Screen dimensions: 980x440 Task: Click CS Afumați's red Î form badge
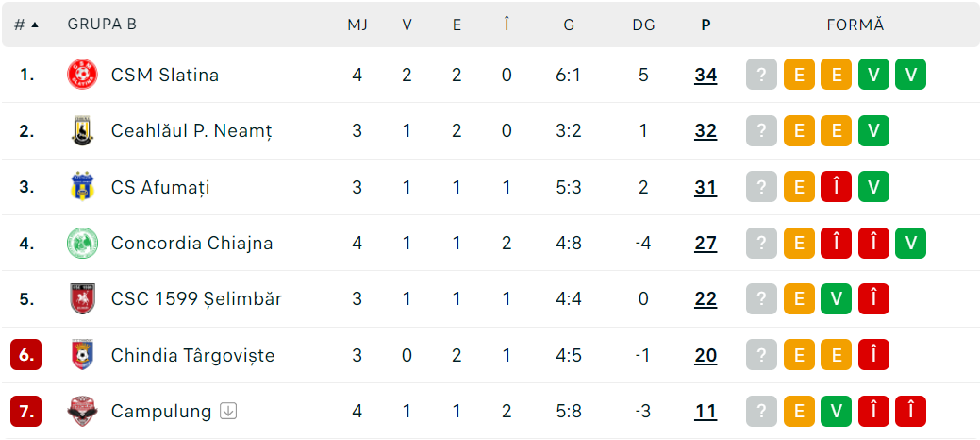[837, 187]
